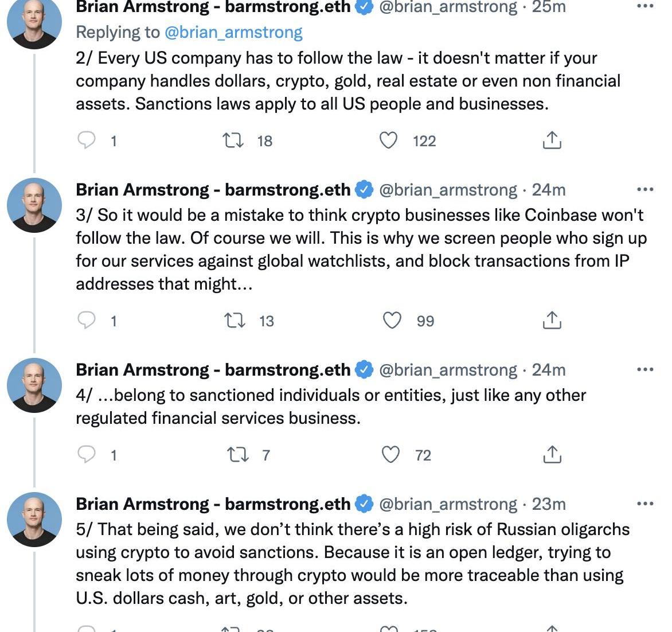The width and height of the screenshot is (672, 632).
Task: Share the 3/ tweet about Coinbase
Action: tap(552, 321)
